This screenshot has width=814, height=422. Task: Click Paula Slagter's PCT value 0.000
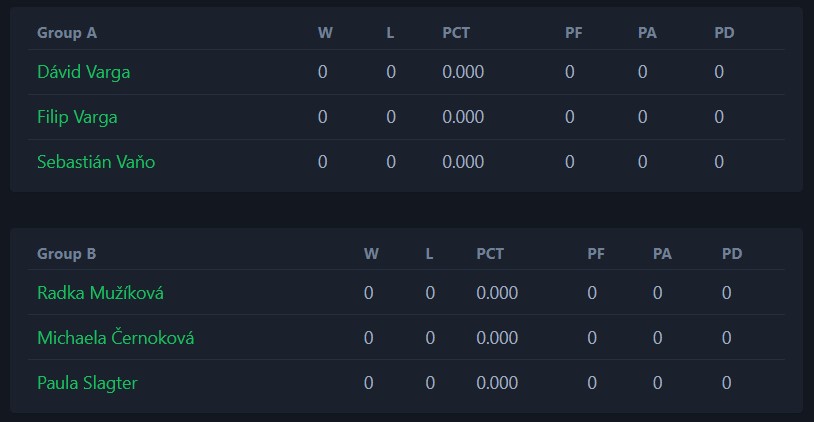pyautogui.click(x=497, y=383)
